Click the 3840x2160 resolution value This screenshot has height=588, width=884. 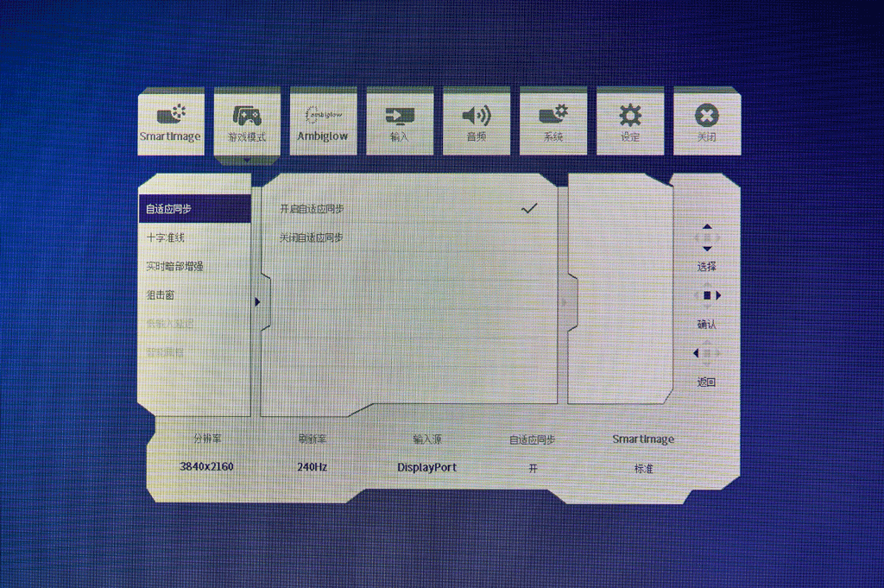pos(206,467)
